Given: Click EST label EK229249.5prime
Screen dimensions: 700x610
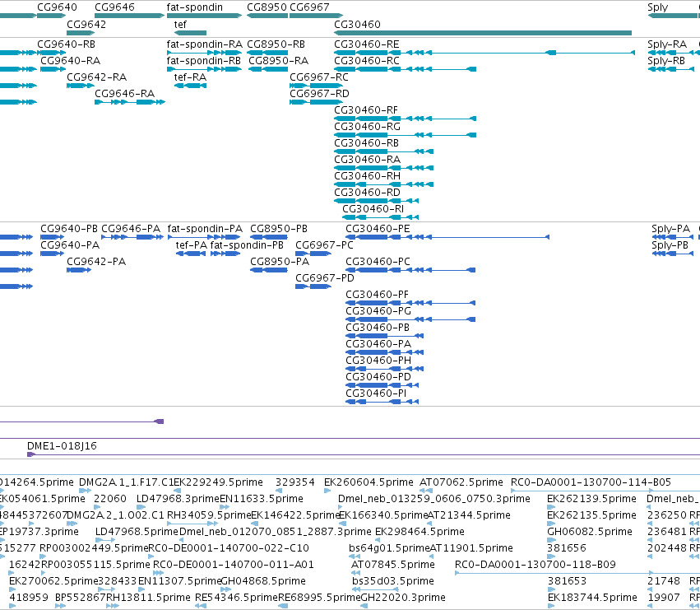Looking at the screenshot, I should tap(218, 482).
